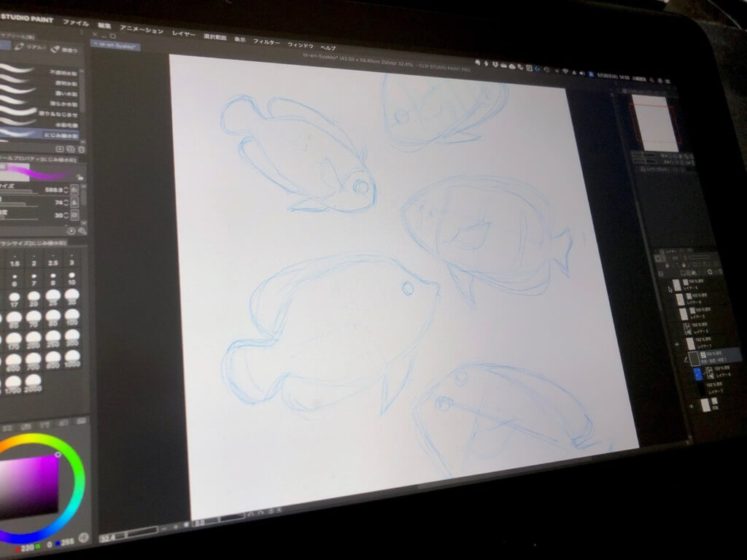Toggle visibility eye of the bottom paper layer

point(691,406)
